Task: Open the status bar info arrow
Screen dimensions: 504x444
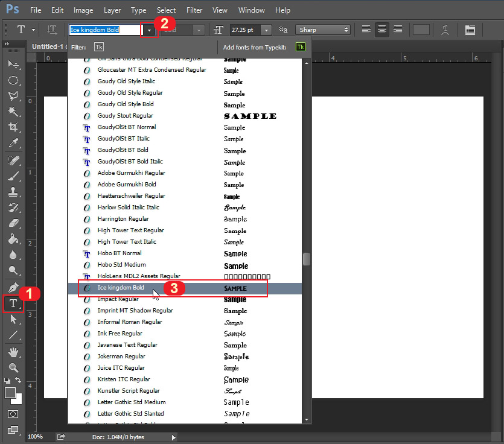Action: (174, 437)
